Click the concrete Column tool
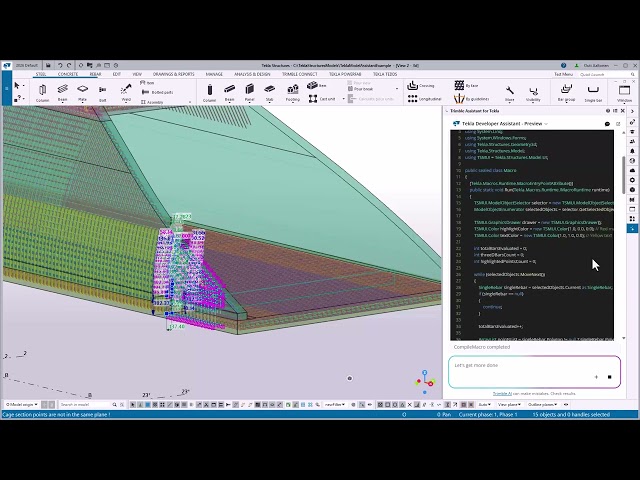This screenshot has width=640, height=480. [x=209, y=92]
